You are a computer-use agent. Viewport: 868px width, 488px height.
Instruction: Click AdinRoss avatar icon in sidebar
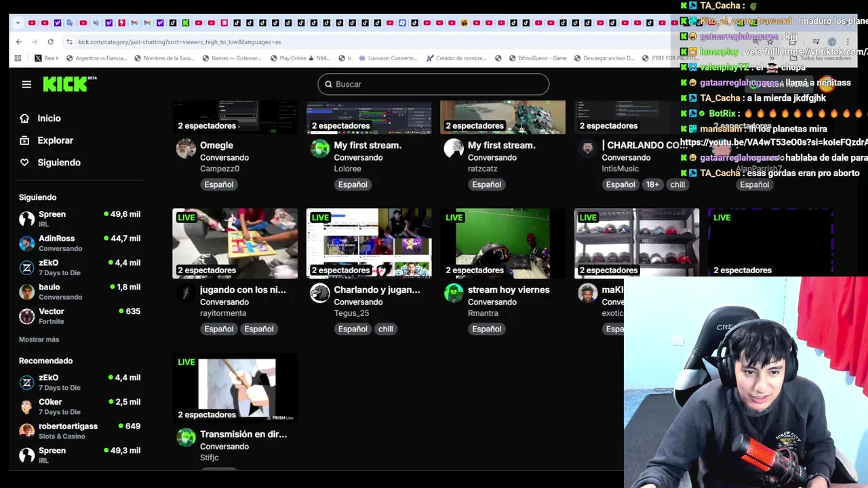tap(26, 243)
